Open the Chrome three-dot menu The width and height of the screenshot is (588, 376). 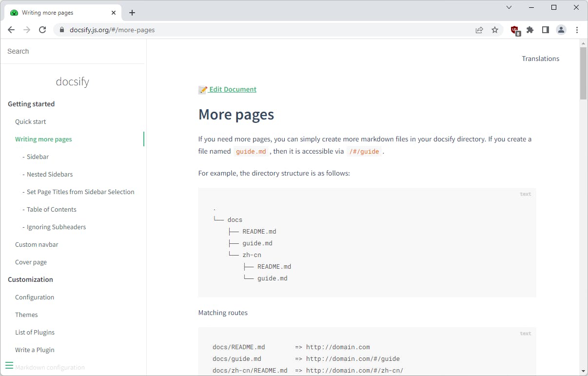577,30
